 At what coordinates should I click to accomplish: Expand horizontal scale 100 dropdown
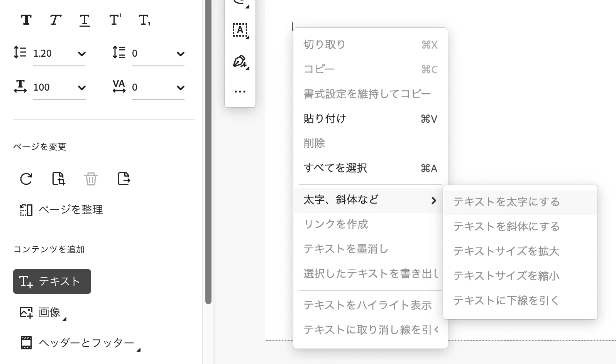click(81, 88)
